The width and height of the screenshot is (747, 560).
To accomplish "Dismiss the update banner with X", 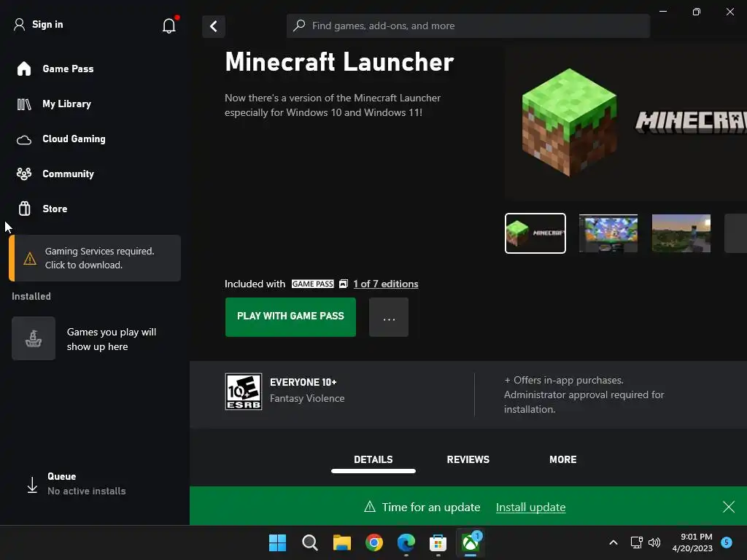I will pos(729,507).
